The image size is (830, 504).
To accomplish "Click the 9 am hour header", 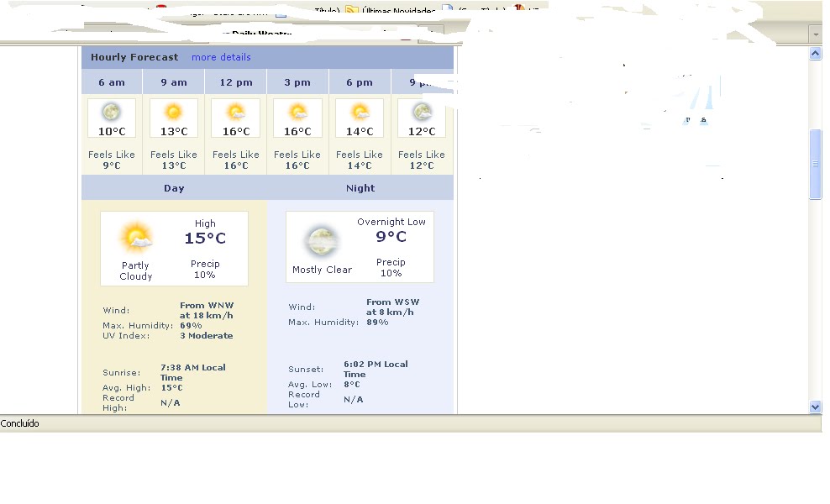I will pyautogui.click(x=174, y=82).
